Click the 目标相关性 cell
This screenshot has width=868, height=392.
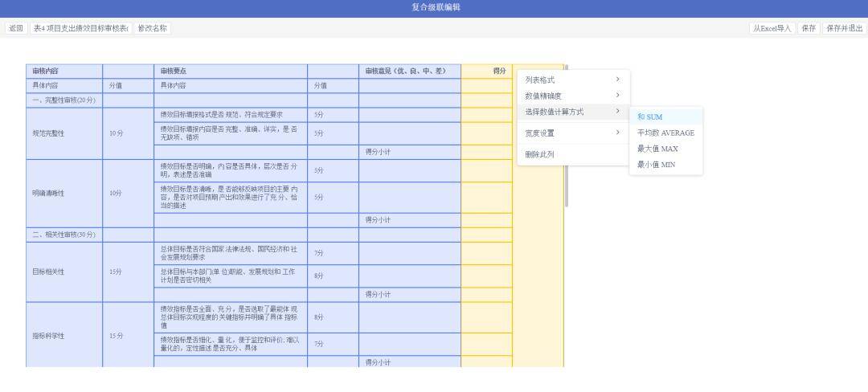point(64,272)
